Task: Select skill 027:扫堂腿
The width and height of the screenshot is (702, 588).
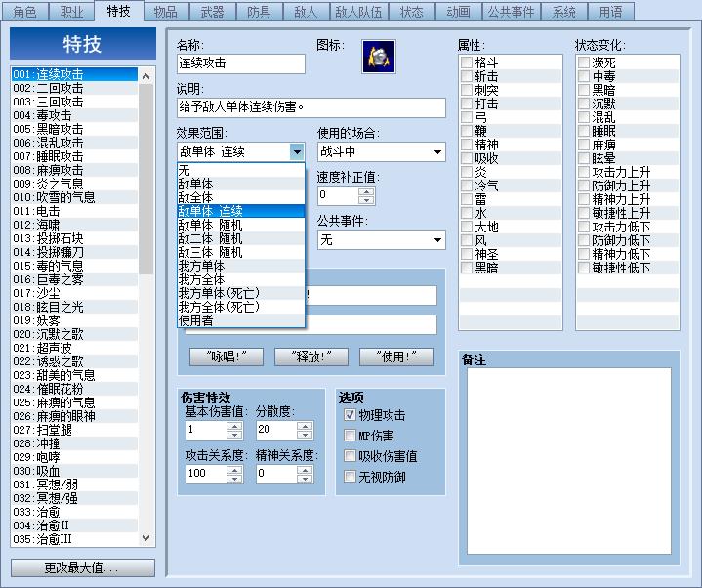Action: pos(75,430)
